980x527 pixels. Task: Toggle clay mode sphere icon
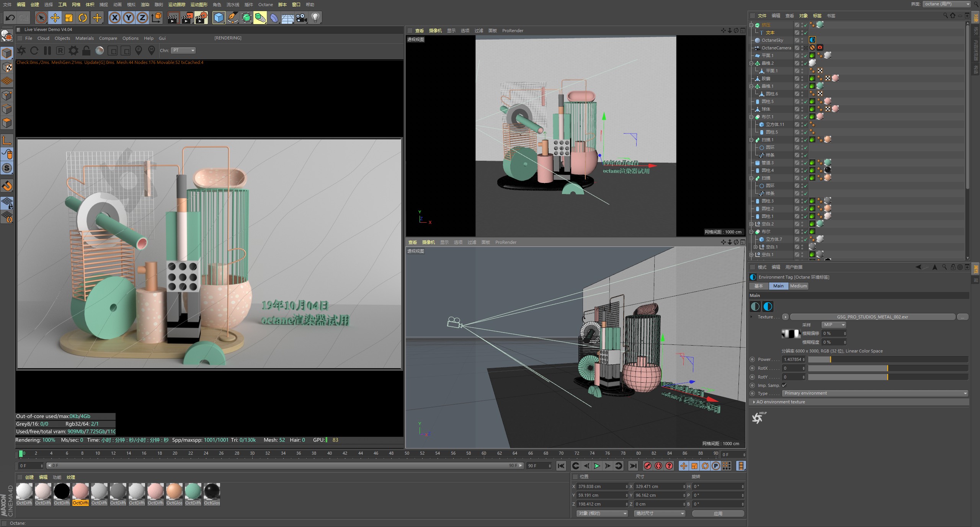[x=100, y=51]
